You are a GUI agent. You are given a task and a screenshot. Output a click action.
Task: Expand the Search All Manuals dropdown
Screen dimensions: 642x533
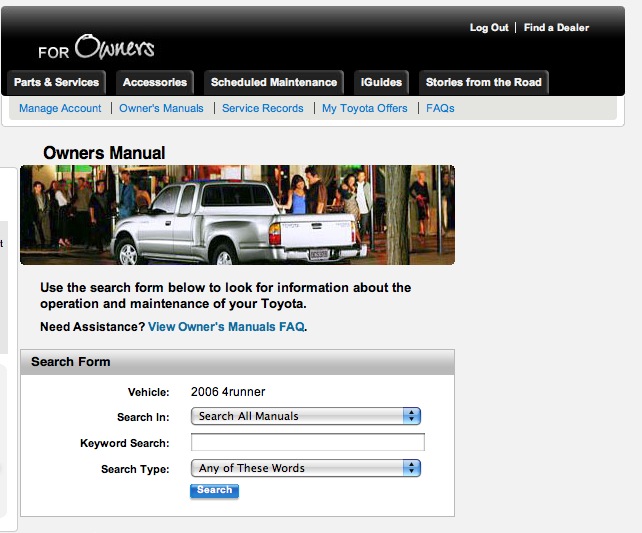(306, 416)
